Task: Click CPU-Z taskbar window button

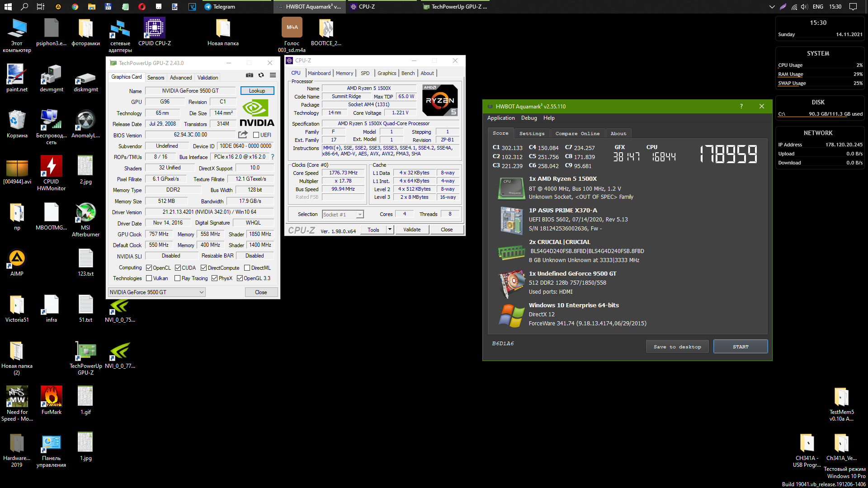Action: tap(382, 6)
